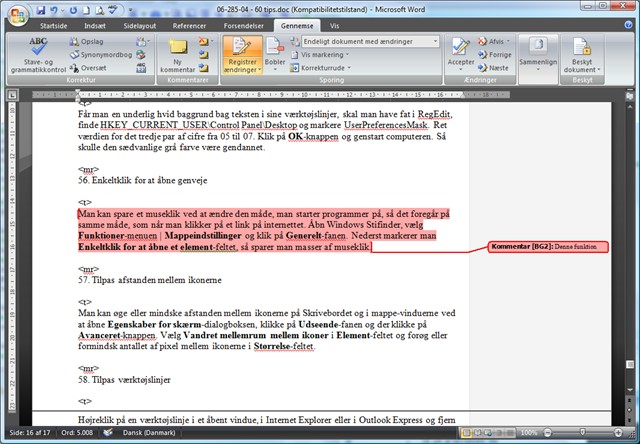
Task: Open the Bobler balloons dropdown
Action: tap(274, 54)
